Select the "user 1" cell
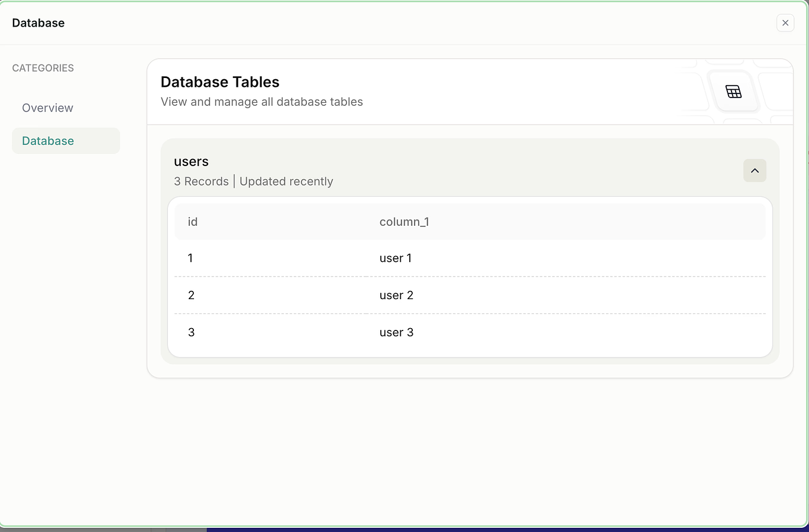This screenshot has height=532, width=809. point(396,258)
